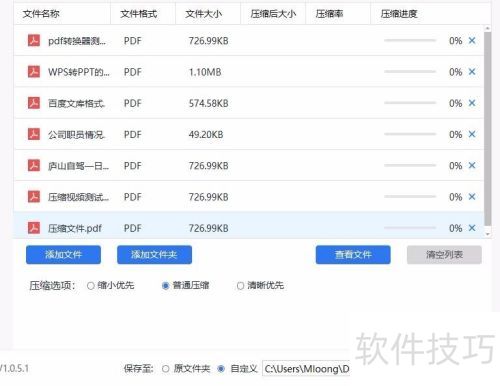Screen dimensions: 500x386
Task: Click progress bar of 公司职员情况 row
Action: coord(410,134)
